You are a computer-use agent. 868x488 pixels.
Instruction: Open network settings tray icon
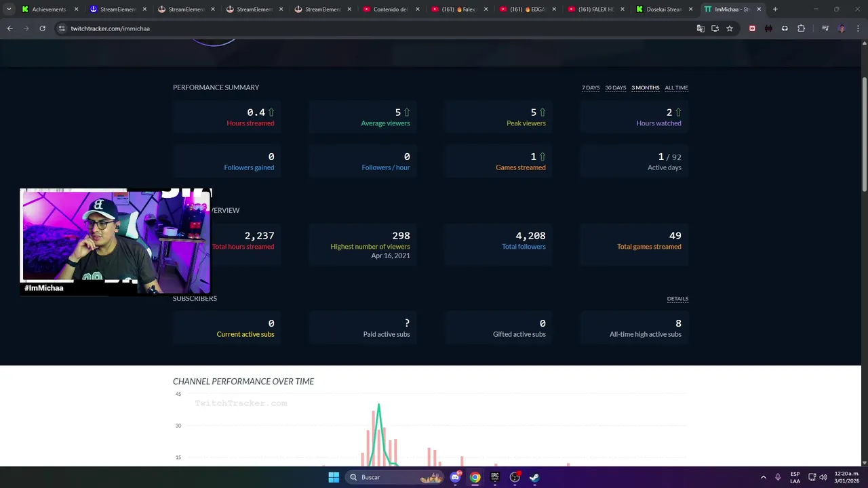tap(812, 477)
